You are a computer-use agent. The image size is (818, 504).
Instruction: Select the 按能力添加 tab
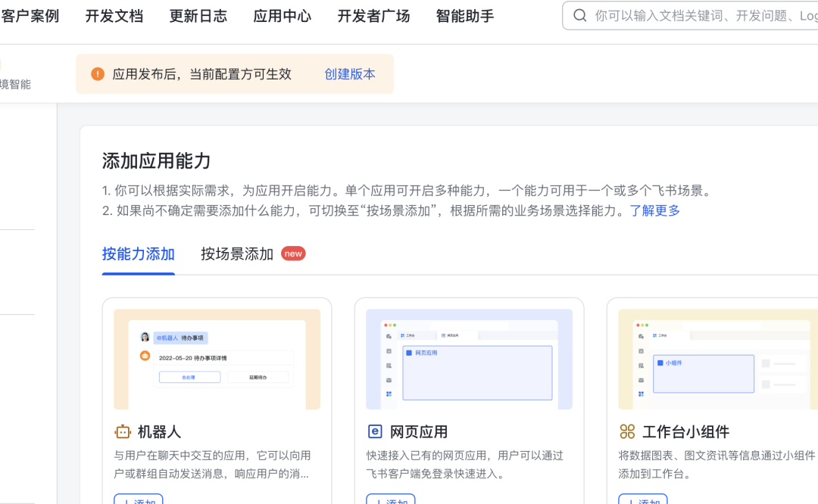click(x=138, y=254)
